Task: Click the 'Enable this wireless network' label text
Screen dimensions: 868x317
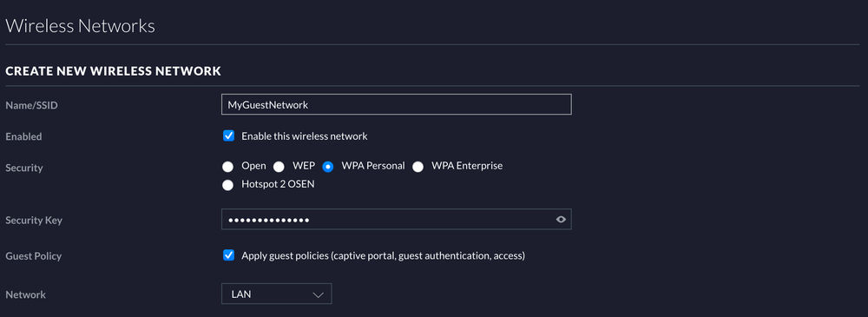Action: [x=305, y=135]
